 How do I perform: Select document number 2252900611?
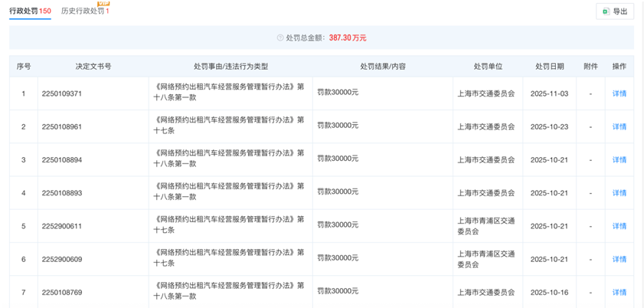[61, 226]
